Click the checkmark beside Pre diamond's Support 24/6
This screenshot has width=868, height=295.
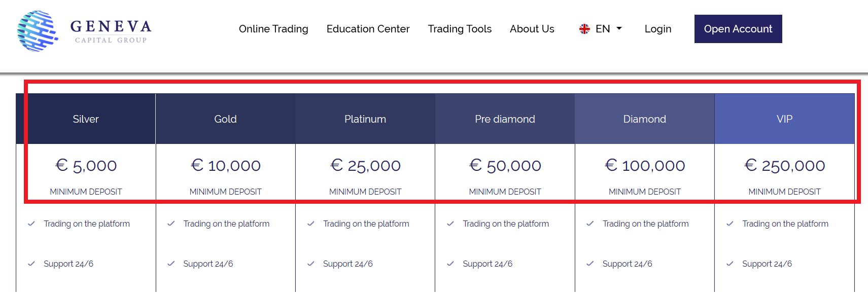[x=450, y=264]
